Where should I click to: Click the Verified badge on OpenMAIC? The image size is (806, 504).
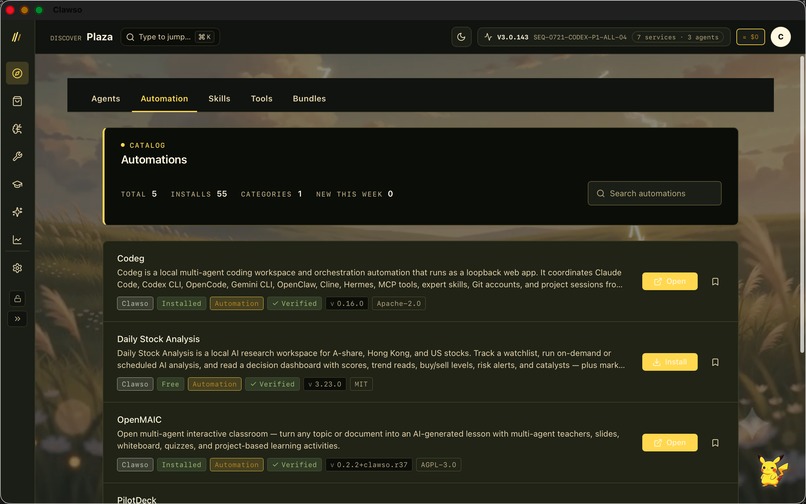(295, 465)
